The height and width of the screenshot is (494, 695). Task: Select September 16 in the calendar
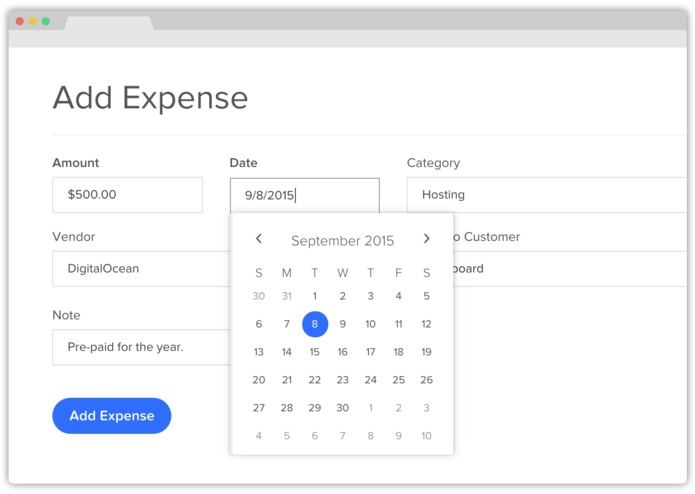(343, 352)
